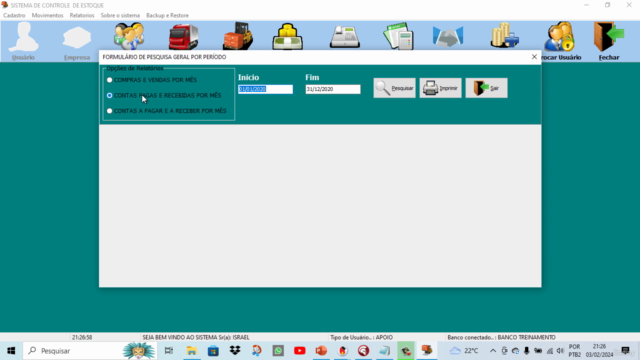
Task: Open the Movimentos menu
Action: tap(47, 16)
